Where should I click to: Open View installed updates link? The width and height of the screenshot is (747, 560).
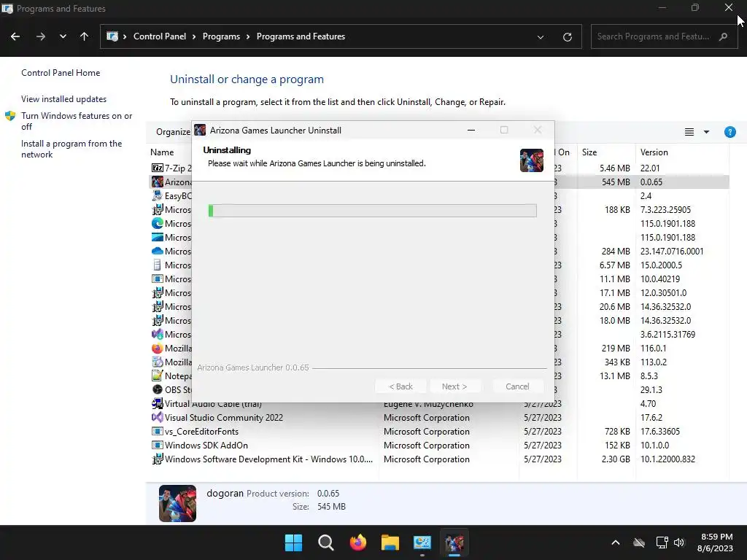tap(64, 99)
